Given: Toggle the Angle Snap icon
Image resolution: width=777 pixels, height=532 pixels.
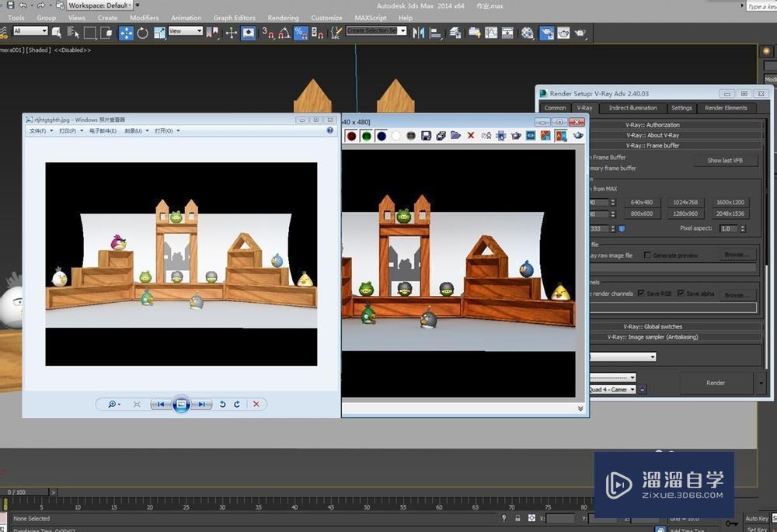Looking at the screenshot, I should (x=284, y=33).
